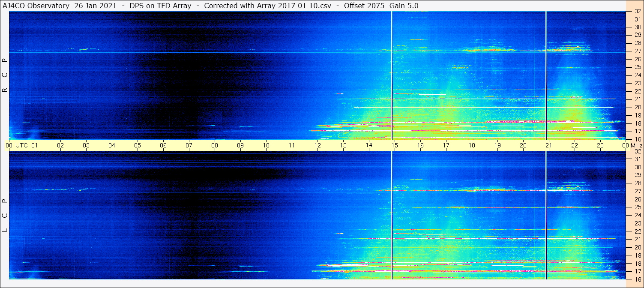Click hour 15 on the time axis

395,145
